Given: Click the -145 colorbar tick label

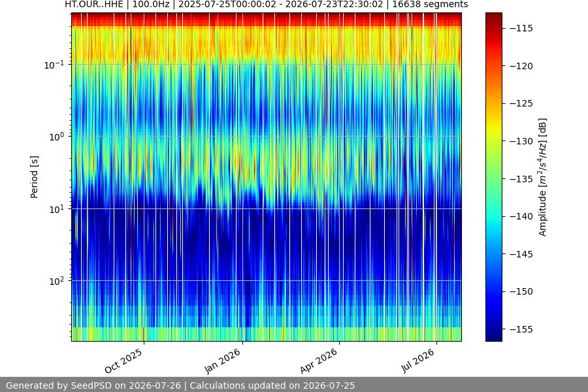Looking at the screenshot, I should 521,254.
